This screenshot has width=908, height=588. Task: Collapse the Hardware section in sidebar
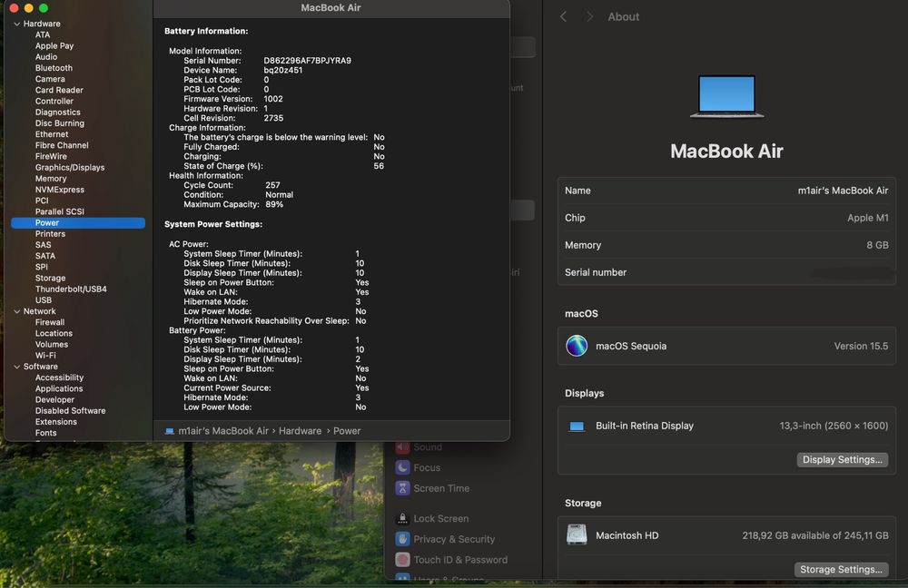coord(16,24)
